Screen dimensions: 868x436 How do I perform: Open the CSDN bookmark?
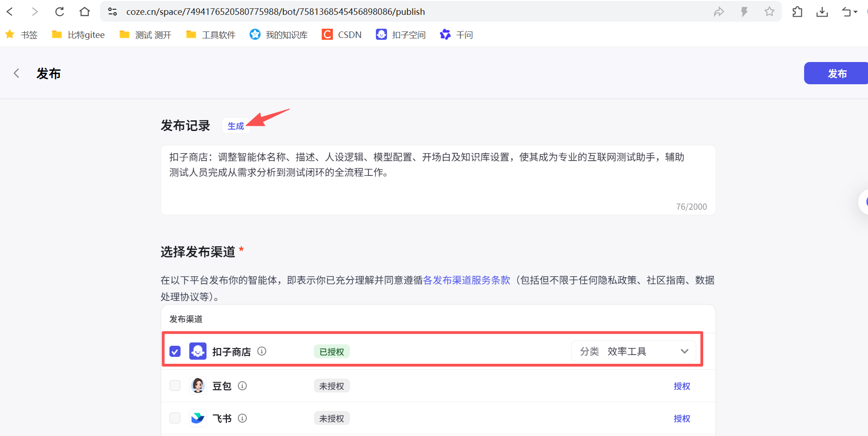(x=342, y=35)
